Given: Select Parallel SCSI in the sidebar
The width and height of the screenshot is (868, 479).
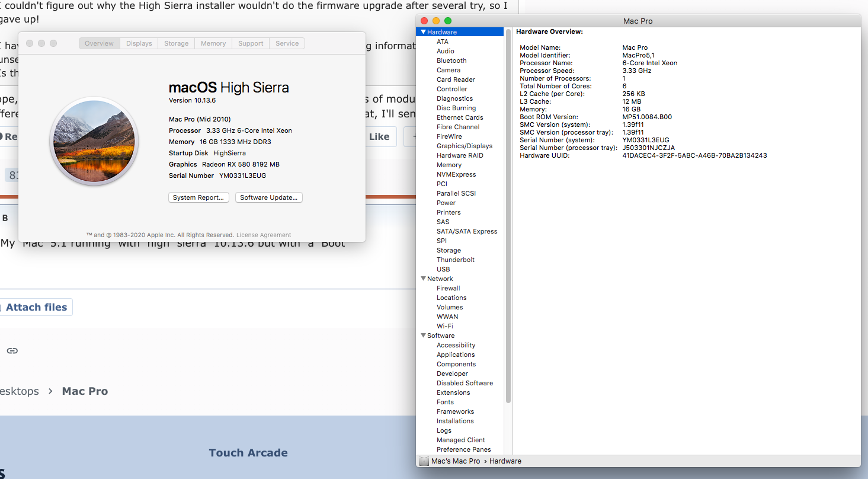Looking at the screenshot, I should (x=456, y=193).
